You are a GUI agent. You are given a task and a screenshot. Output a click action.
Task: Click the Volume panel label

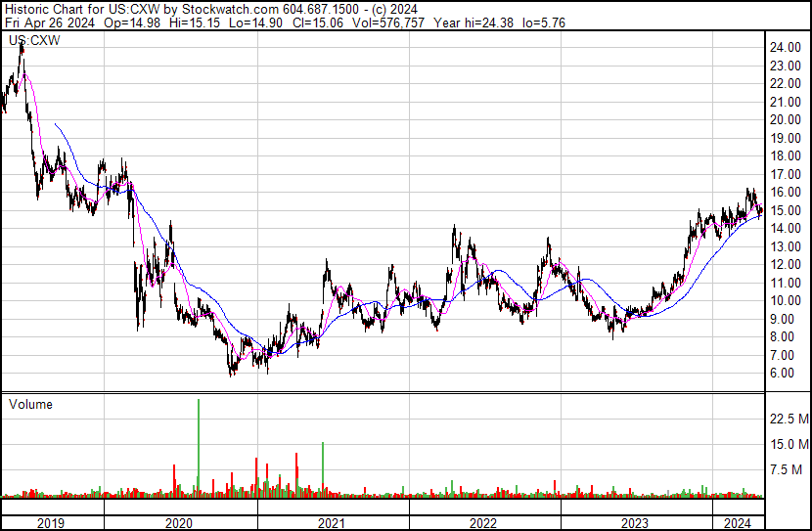click(x=31, y=404)
